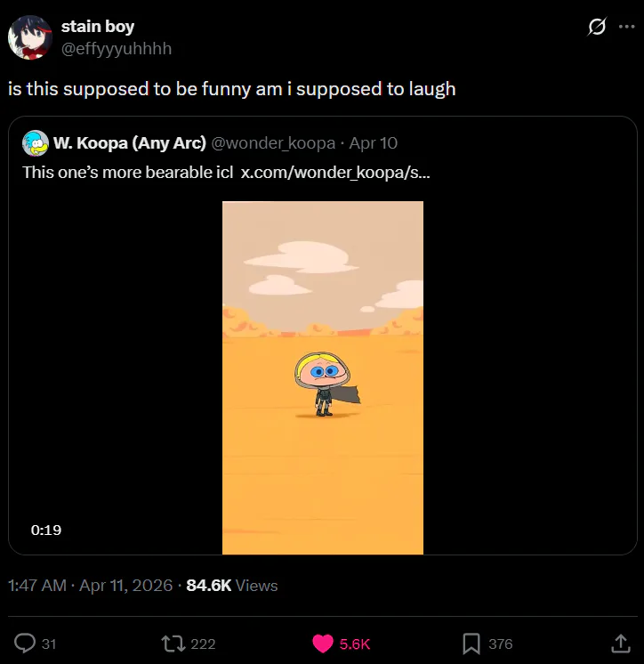Image resolution: width=644 pixels, height=664 pixels.
Task: Open the Grok slash-circle icon
Action: point(598,27)
